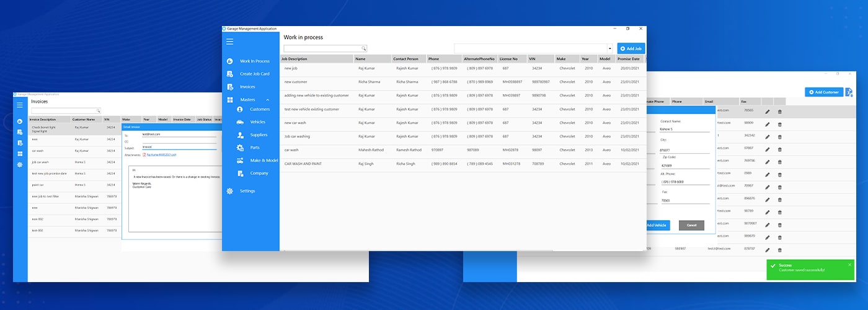The image size is (868, 310).
Task: Click the export icon beside Add Customer
Action: [849, 92]
